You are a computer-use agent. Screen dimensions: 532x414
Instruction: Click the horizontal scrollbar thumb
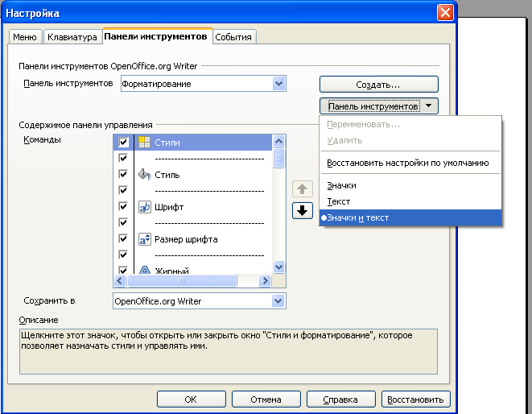[182, 280]
